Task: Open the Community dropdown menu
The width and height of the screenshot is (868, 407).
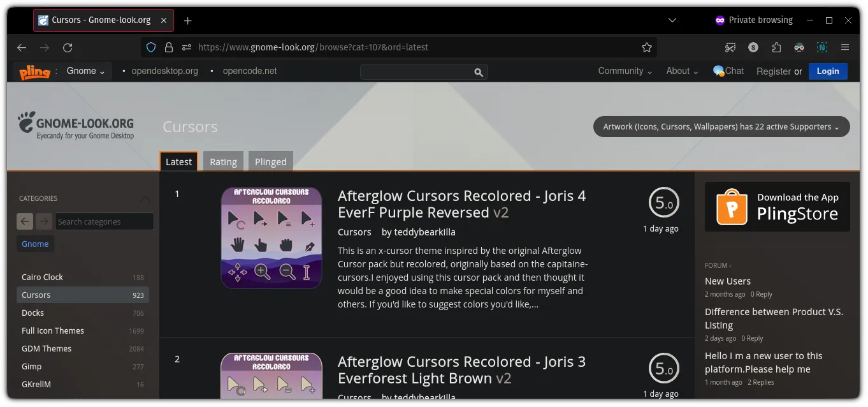Action: [x=625, y=71]
